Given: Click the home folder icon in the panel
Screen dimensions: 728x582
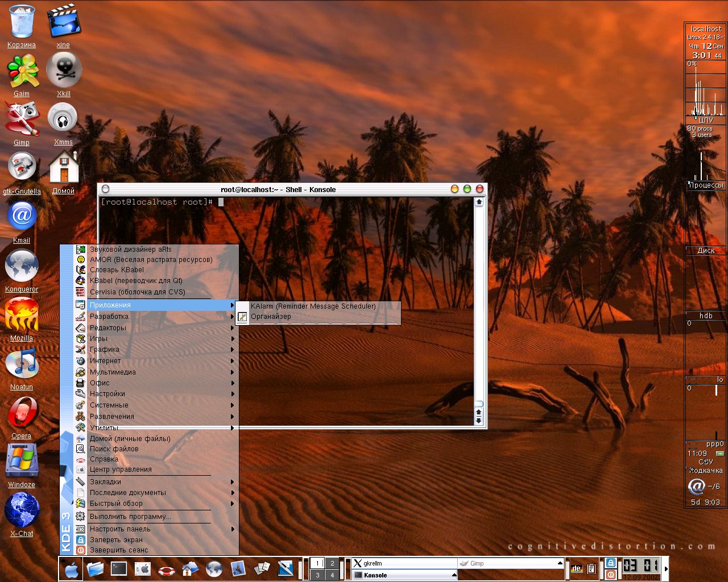Looking at the screenshot, I should pyautogui.click(x=190, y=569).
